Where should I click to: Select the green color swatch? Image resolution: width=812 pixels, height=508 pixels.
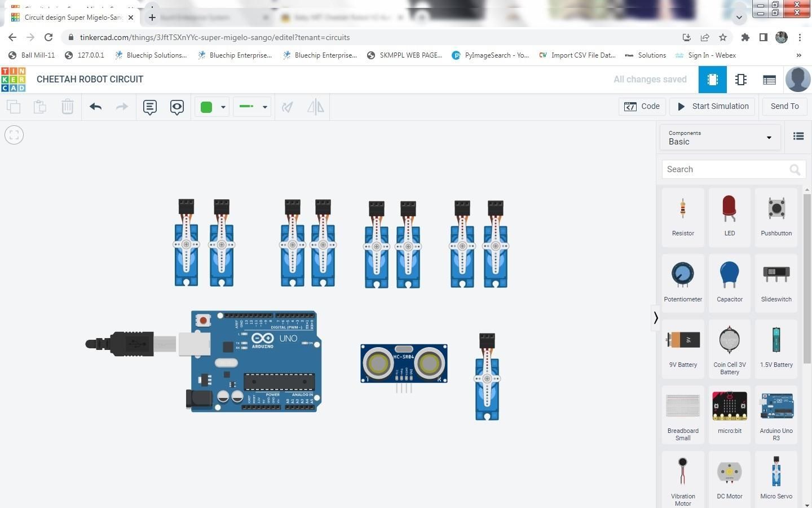coord(206,107)
